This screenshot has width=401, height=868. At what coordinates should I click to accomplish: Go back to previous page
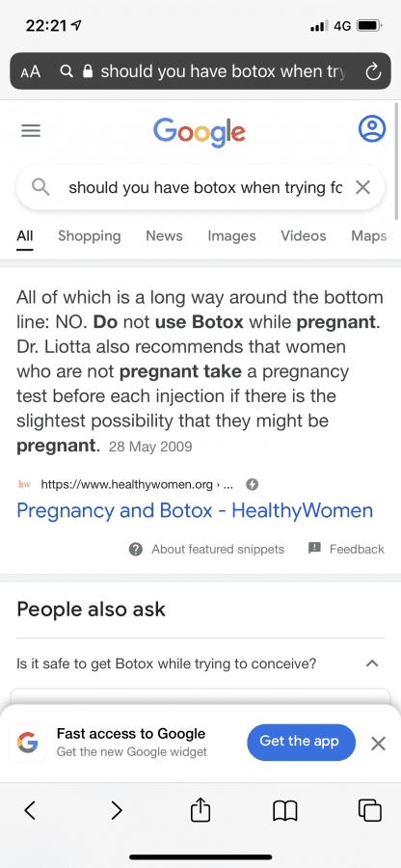coord(30,810)
